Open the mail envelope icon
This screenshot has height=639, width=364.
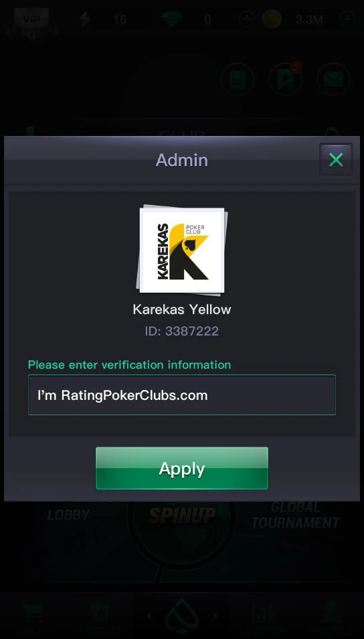(333, 79)
